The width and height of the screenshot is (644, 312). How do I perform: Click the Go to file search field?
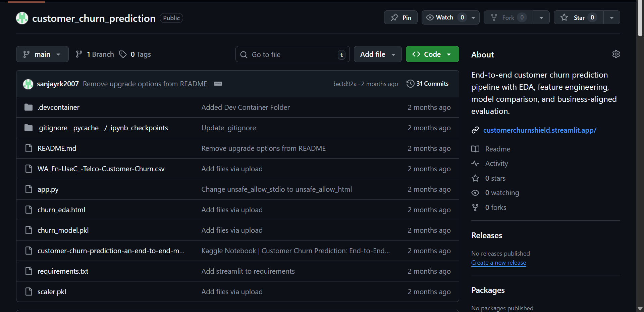292,54
